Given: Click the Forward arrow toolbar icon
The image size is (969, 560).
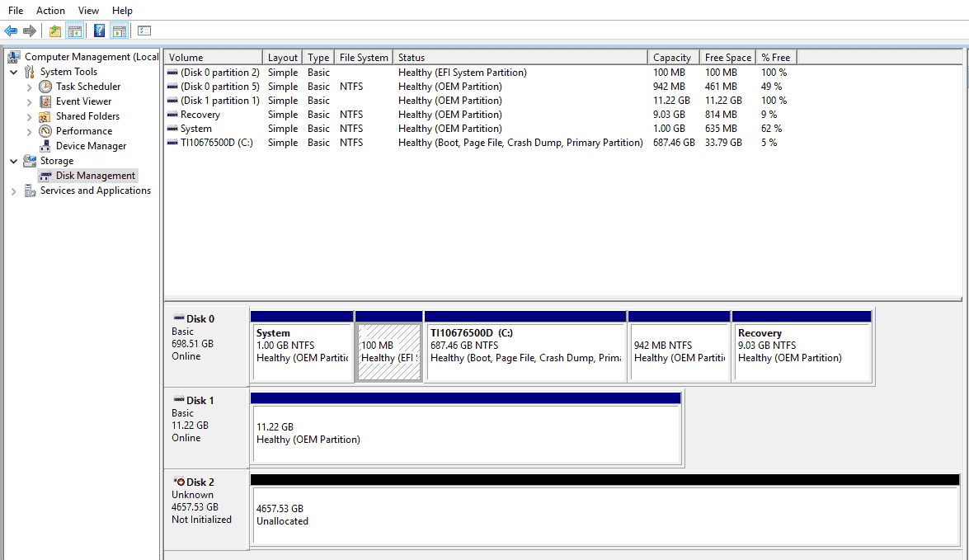Looking at the screenshot, I should coord(29,31).
